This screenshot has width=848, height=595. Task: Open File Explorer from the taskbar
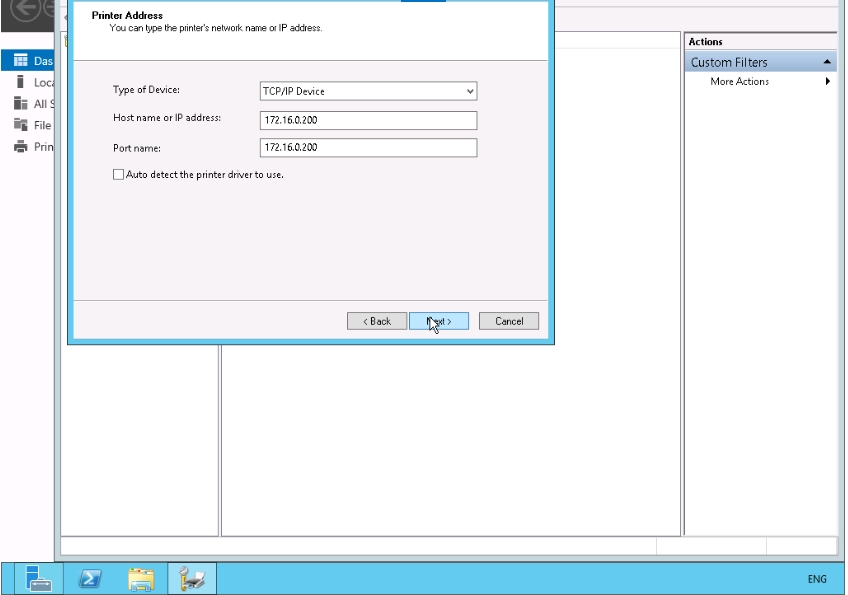(x=141, y=578)
